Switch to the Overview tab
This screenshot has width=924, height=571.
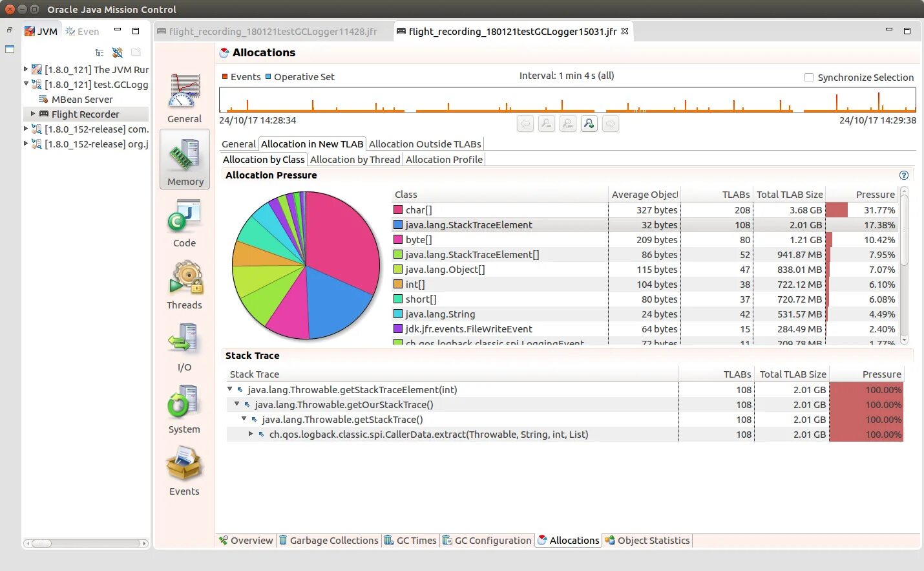click(x=246, y=541)
